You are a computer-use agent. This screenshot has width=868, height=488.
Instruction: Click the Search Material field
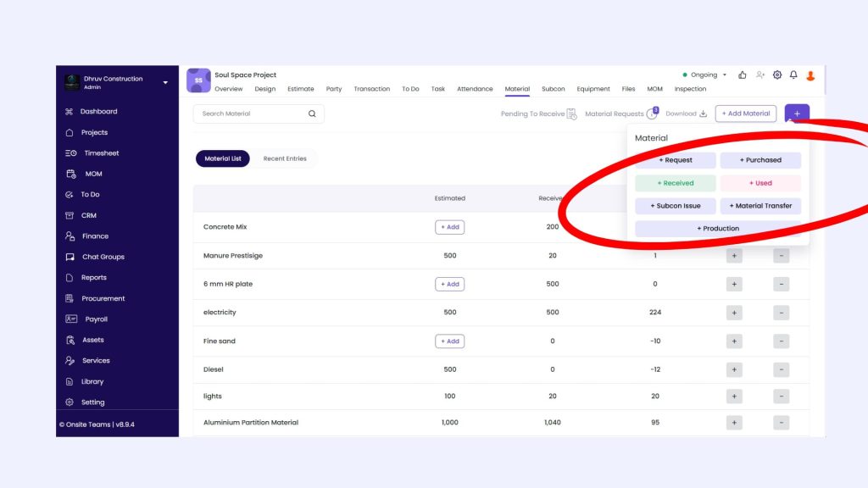[x=250, y=114]
